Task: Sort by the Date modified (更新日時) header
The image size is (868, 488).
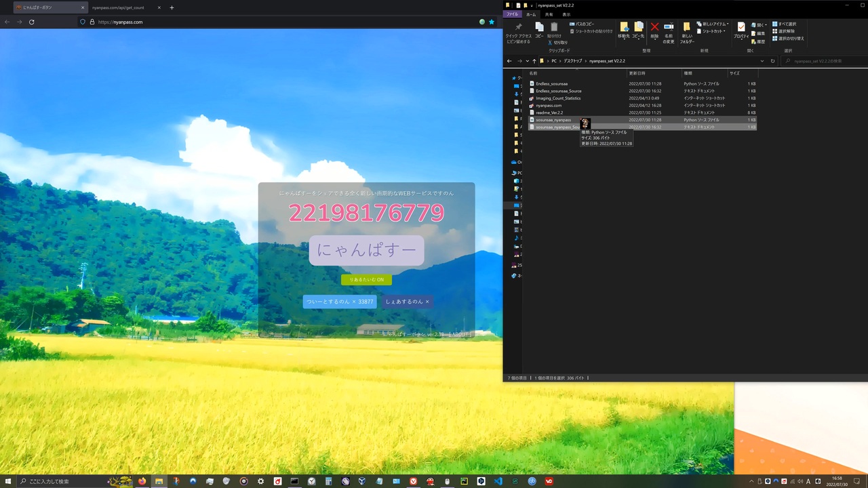Action: point(654,73)
